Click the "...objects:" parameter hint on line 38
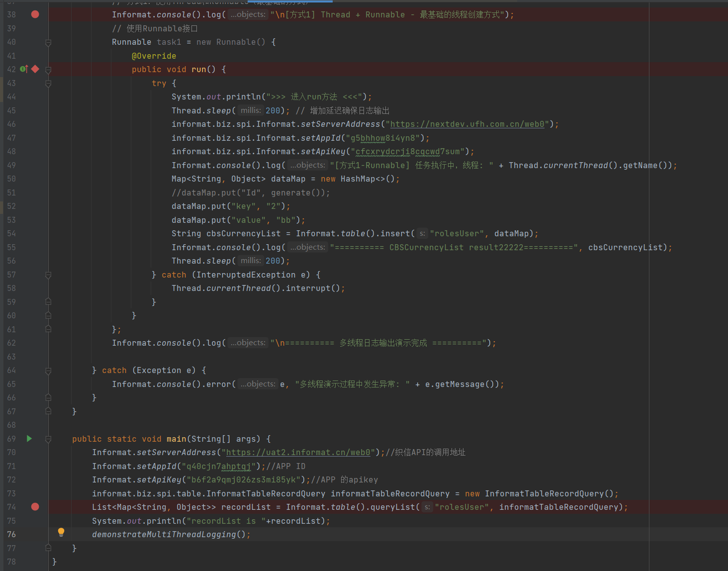This screenshot has width=728, height=571. 248,14
